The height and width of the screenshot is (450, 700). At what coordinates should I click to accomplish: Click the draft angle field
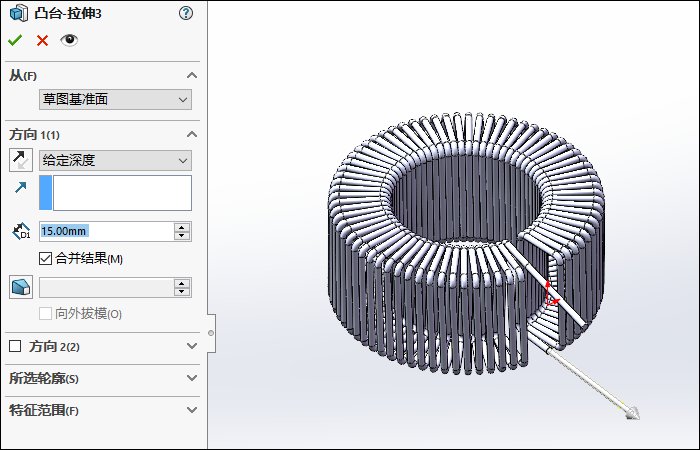tap(106, 288)
